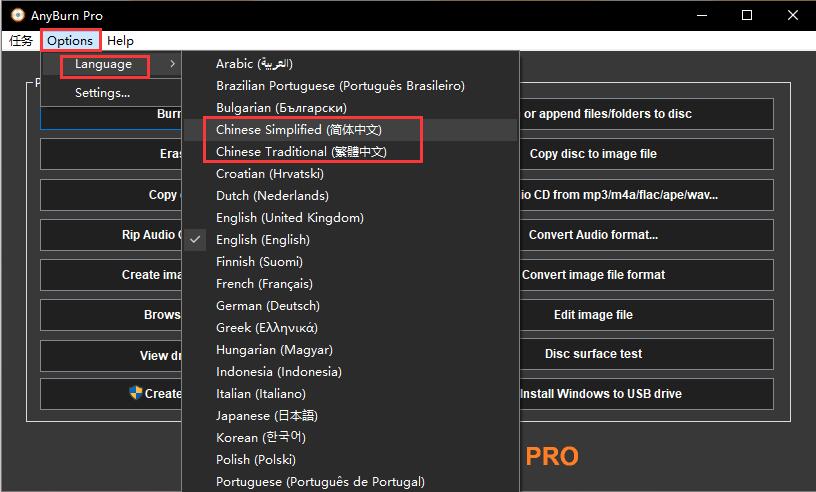816x492 pixels.
Task: Click append files/folders to disc button
Action: point(646,114)
